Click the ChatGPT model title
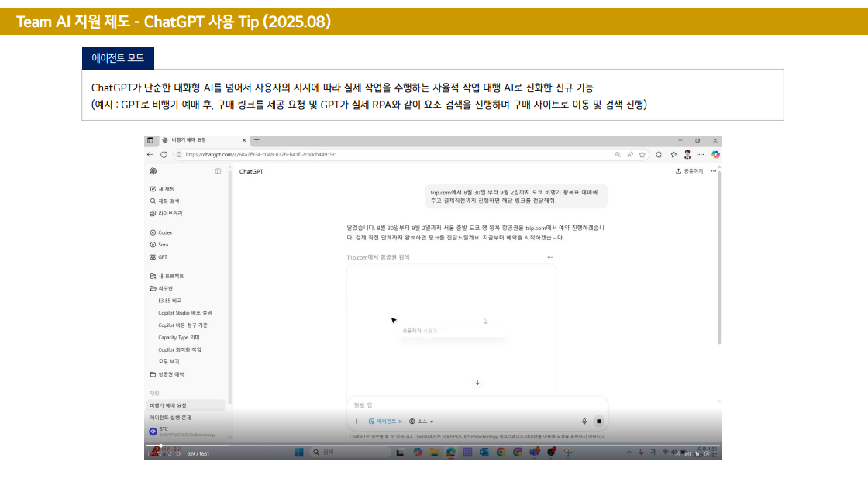 (251, 172)
